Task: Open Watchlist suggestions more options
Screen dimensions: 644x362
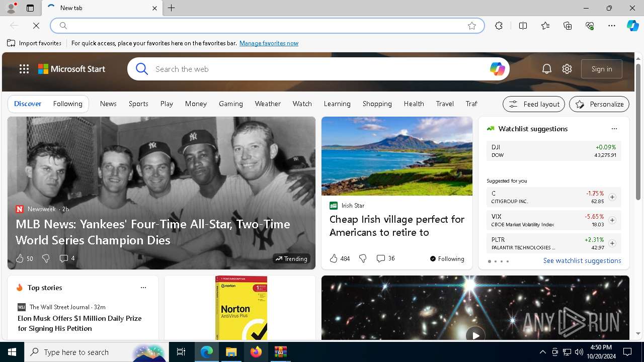Action: (x=614, y=129)
